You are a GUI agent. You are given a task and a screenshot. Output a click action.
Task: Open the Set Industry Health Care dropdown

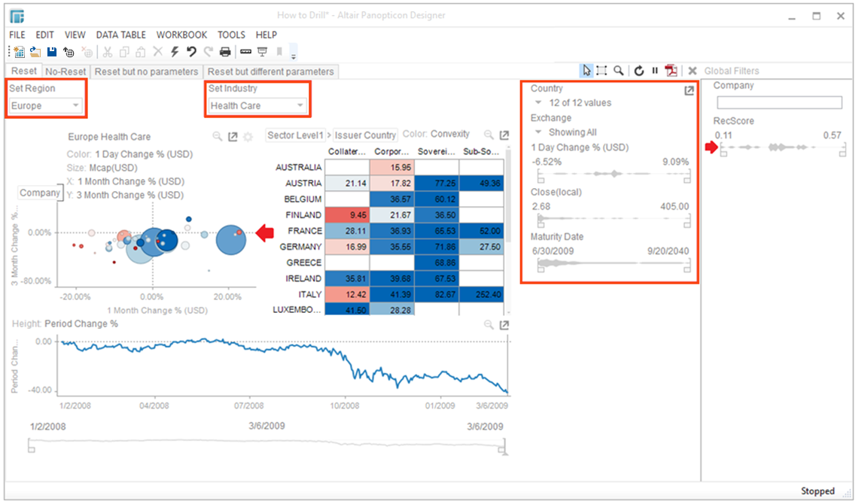(257, 106)
